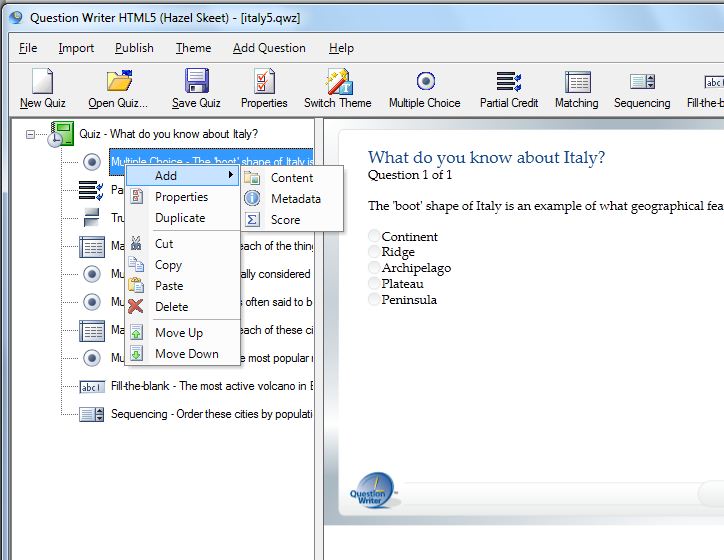Click the Sequencing toolbar icon
This screenshot has height=560, width=724.
642,82
